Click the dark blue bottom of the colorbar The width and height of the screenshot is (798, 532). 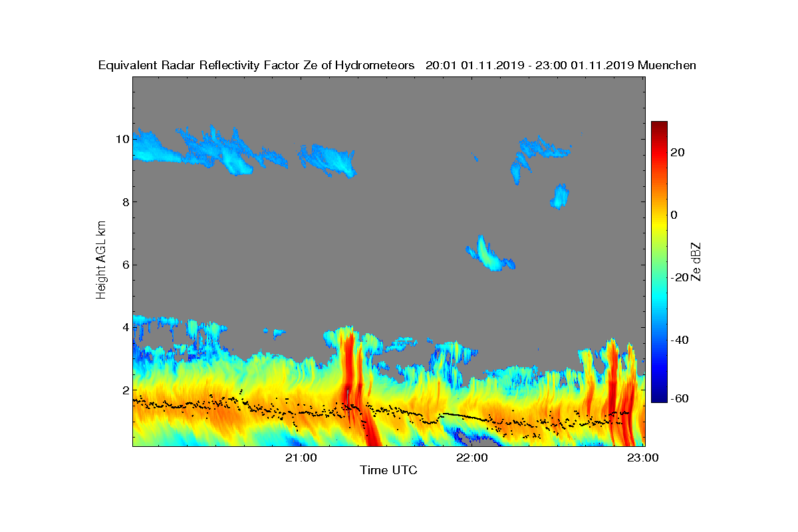(x=659, y=397)
